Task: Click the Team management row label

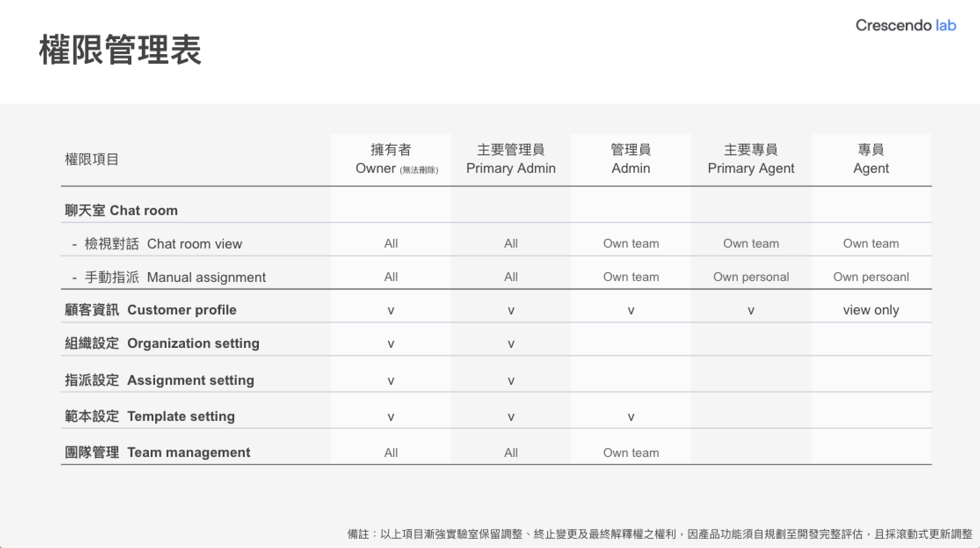Action: click(157, 452)
